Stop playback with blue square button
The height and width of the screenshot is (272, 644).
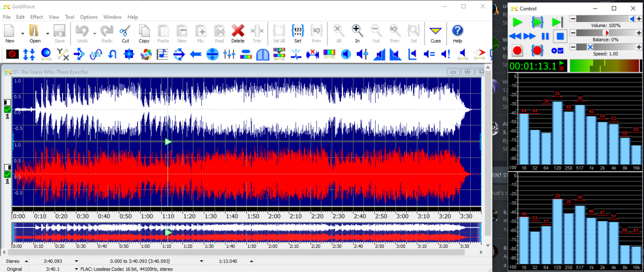(560, 36)
